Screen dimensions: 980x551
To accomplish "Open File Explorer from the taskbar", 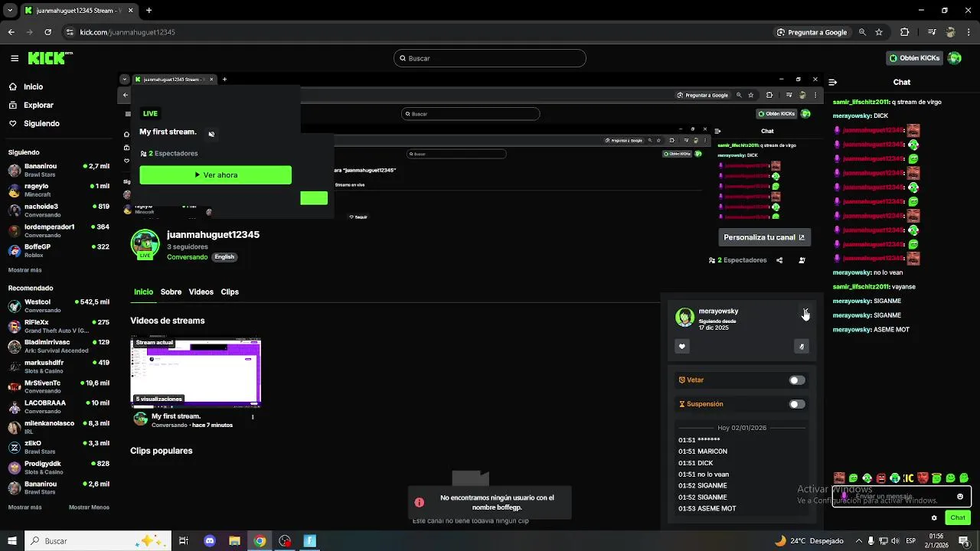I will 235,541.
